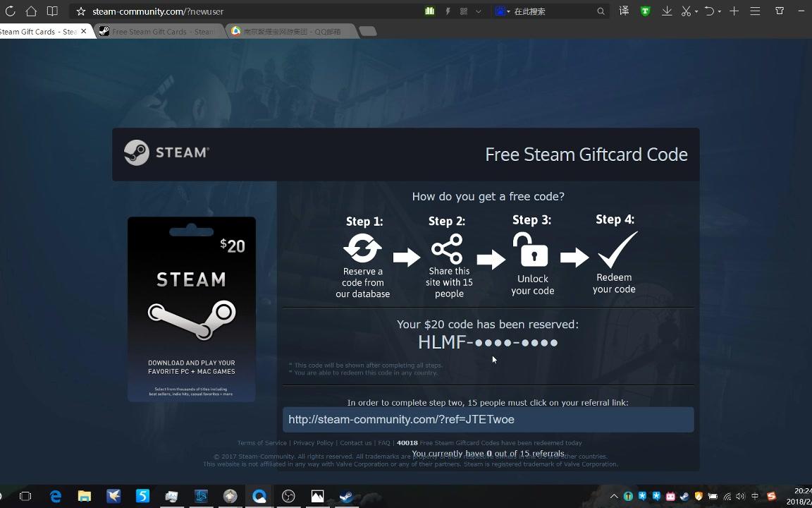Image resolution: width=812 pixels, height=508 pixels.
Task: Expand the scissors screenshot dropdown arrow
Action: tap(696, 11)
